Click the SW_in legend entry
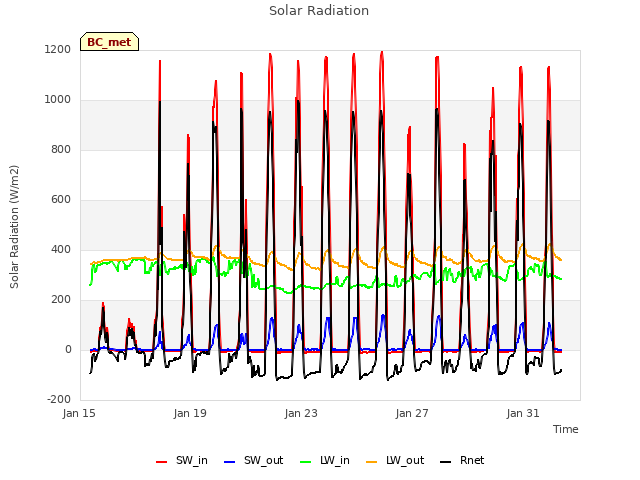The image size is (640, 480). point(182,461)
